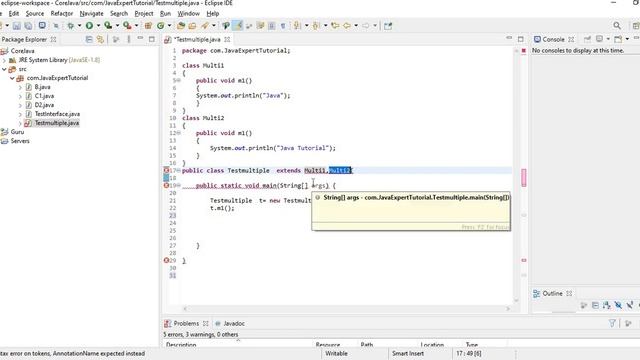Open Console display selected dropdown
640x360 pixels.
tap(608, 39)
